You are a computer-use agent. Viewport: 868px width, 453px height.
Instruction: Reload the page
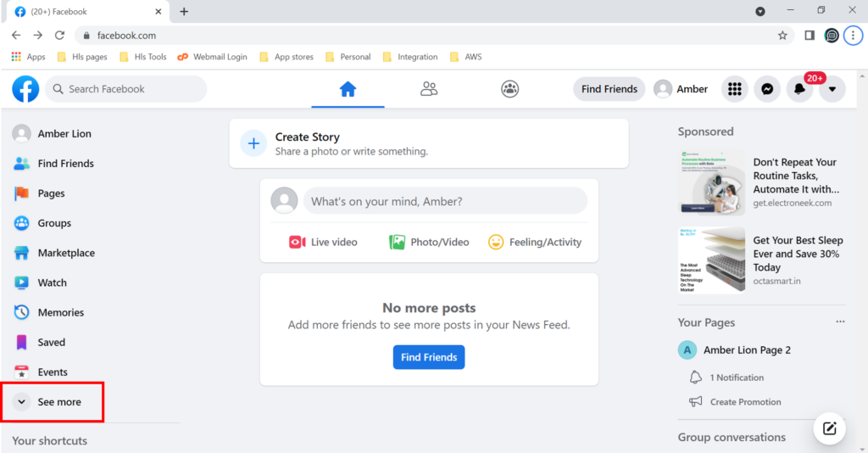pos(59,36)
